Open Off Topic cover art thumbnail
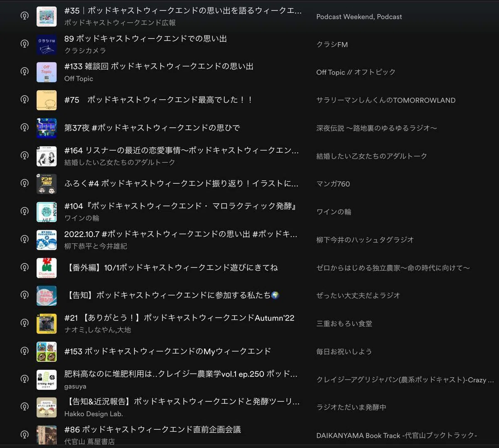499x448 pixels. (47, 72)
